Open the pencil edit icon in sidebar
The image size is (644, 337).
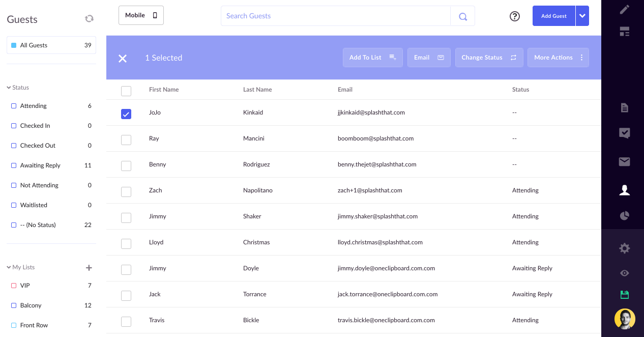point(625,9)
